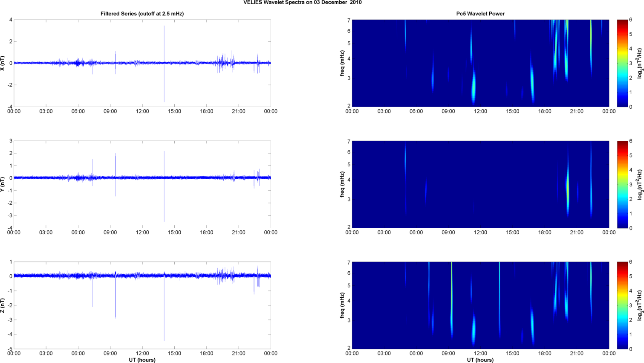Select the Filtered Series (cutoff at 2.5 mHz) heading
Viewport: 644px width, 363px height.
coord(142,14)
